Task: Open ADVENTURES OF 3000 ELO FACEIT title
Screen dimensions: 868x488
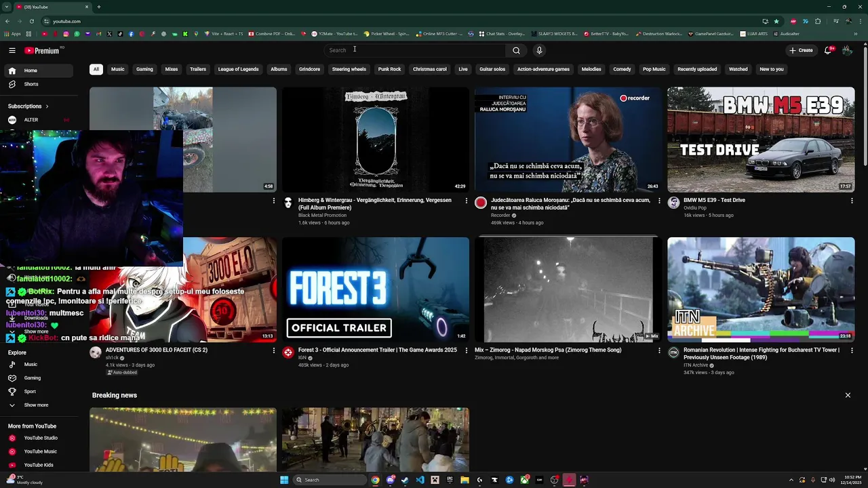Action: pos(157,350)
